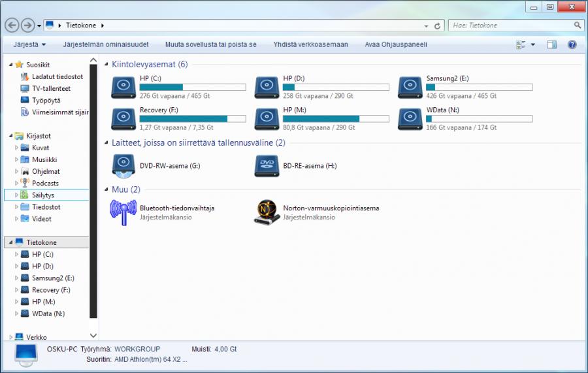Image resolution: width=588 pixels, height=373 pixels.
Task: Open Norton-varmuuskopiointiasema icon
Action: pyautogui.click(x=267, y=212)
